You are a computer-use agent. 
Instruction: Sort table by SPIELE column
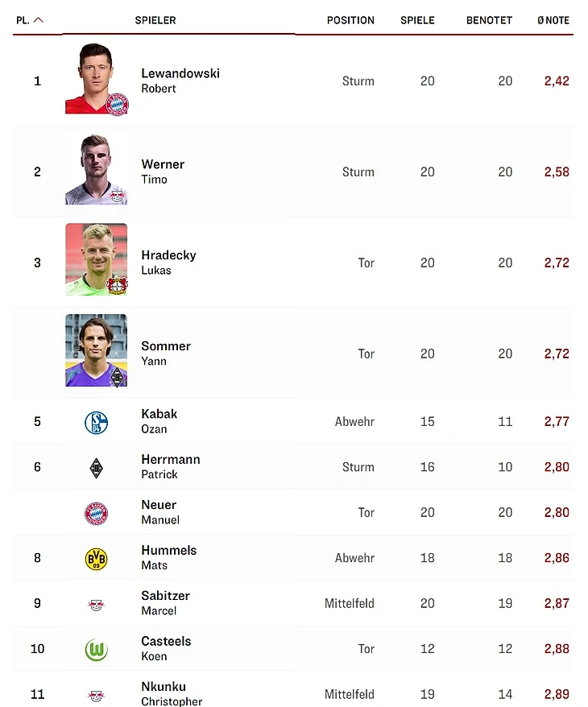417,21
